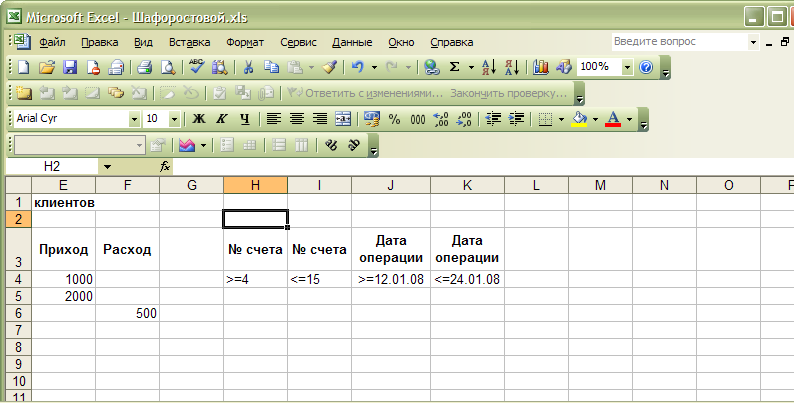
Task: Open the Формат menu
Action: (x=245, y=43)
